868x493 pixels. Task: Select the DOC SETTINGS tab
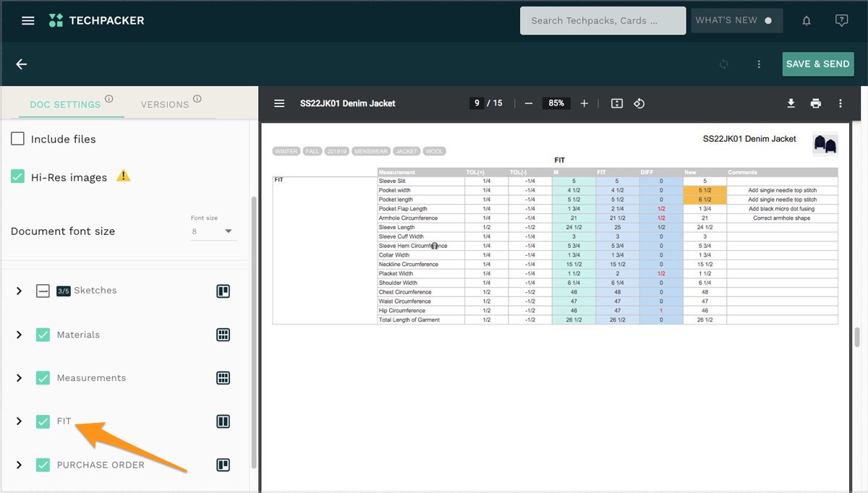click(x=65, y=104)
